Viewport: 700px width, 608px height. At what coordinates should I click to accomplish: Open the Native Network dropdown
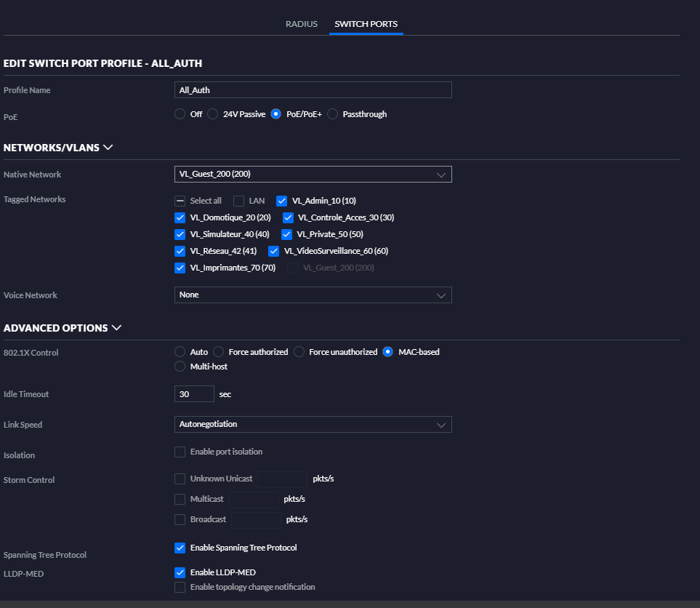coord(313,175)
